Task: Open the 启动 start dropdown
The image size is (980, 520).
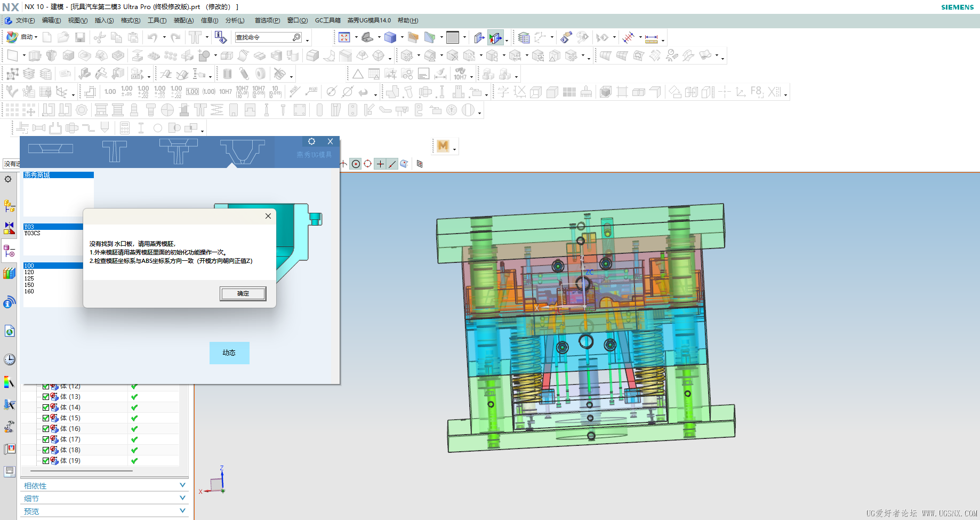Action: 22,37
